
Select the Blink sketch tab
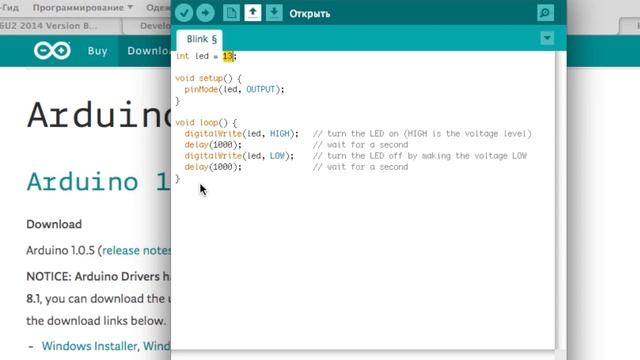[200, 40]
